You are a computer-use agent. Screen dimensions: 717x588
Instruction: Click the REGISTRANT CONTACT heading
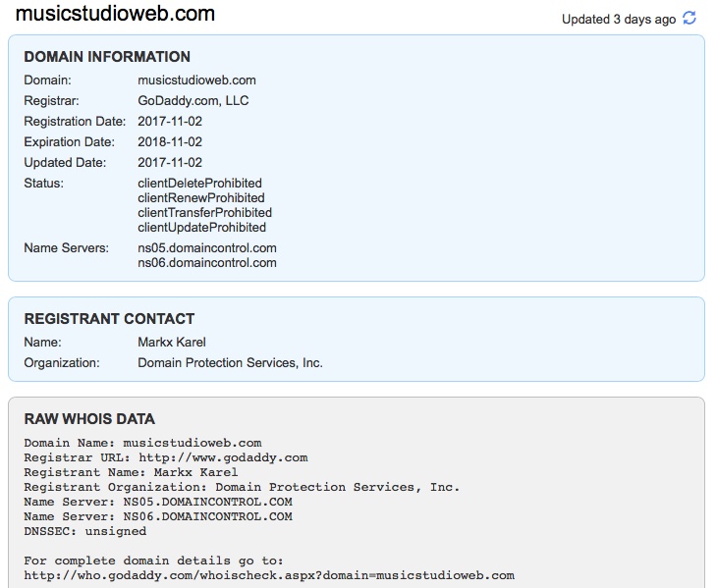click(x=109, y=318)
